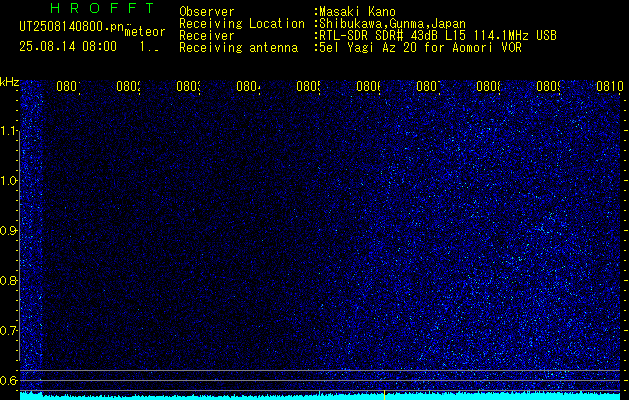Click the HROFFT title text
Image resolution: width=629 pixels, height=400 pixels.
coord(102,8)
